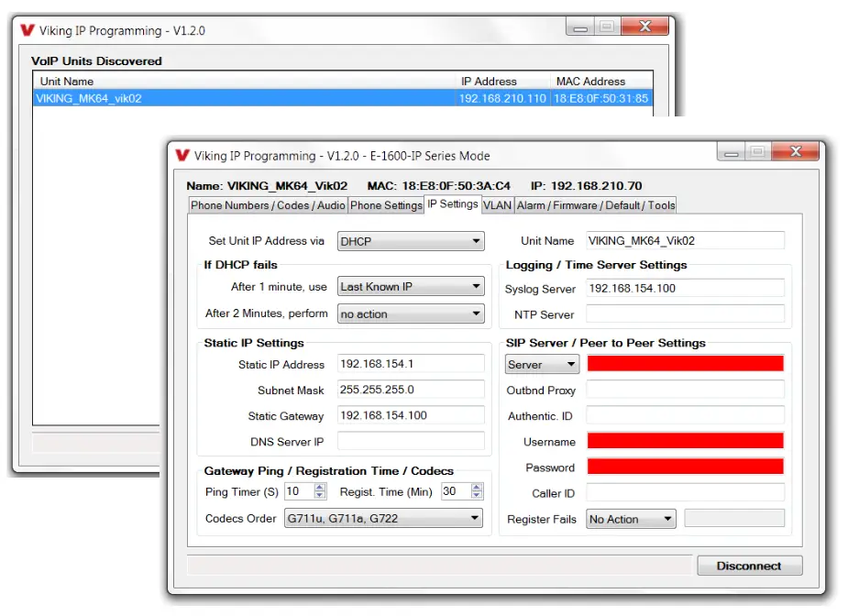
Task: Open the SIP Server mode dropdown
Action: (x=542, y=365)
